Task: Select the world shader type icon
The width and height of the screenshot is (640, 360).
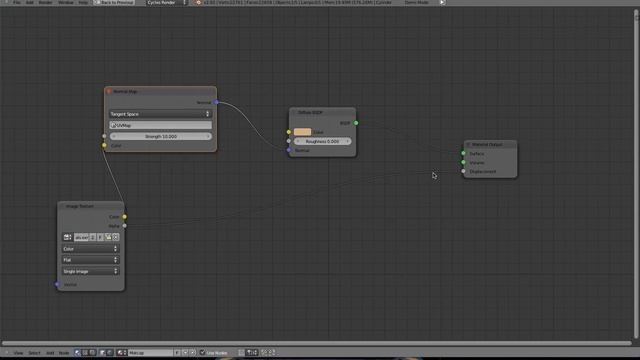Action: pos(110,353)
